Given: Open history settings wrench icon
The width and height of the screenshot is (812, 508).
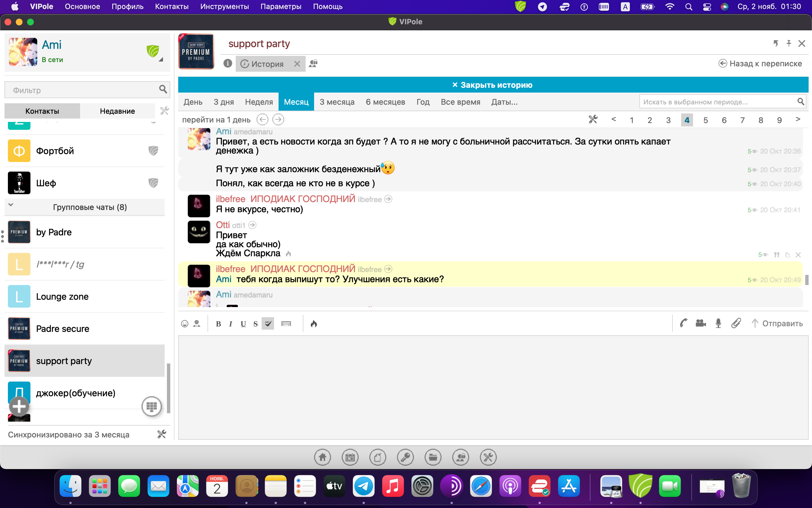Looking at the screenshot, I should point(593,119).
